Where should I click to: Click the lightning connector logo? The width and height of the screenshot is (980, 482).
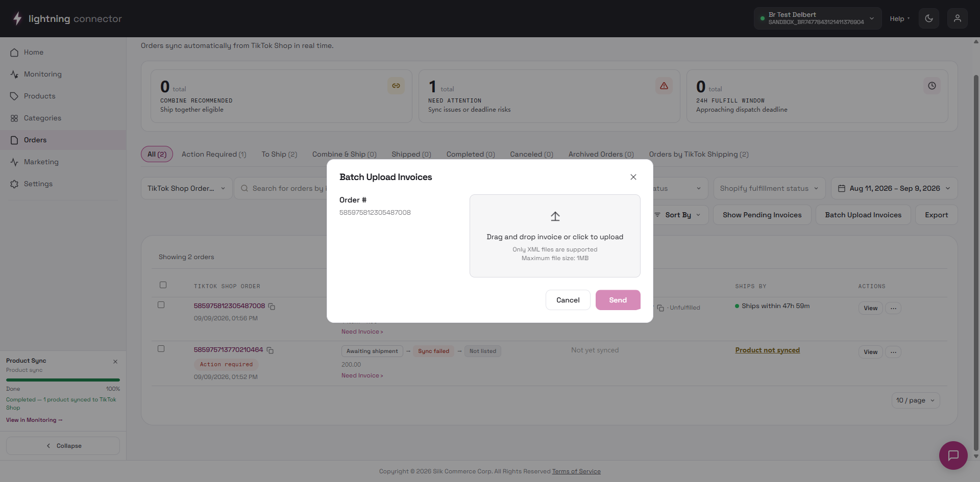point(67,19)
